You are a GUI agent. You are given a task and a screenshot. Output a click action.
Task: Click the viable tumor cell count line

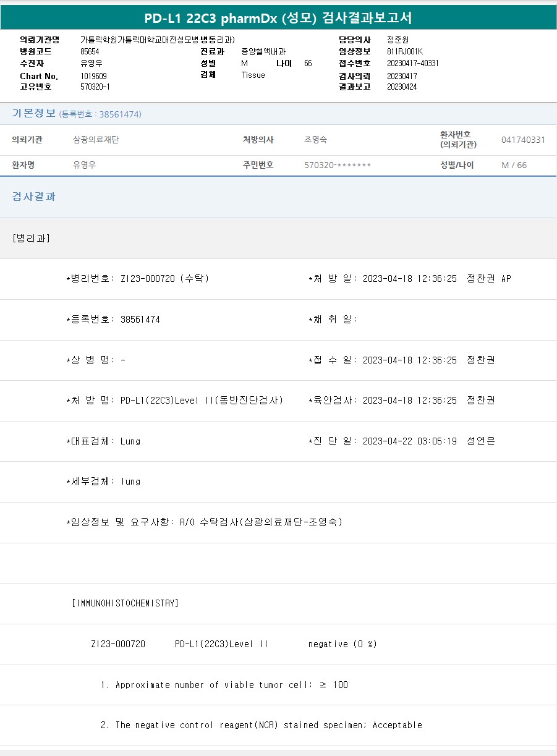pyautogui.click(x=224, y=684)
